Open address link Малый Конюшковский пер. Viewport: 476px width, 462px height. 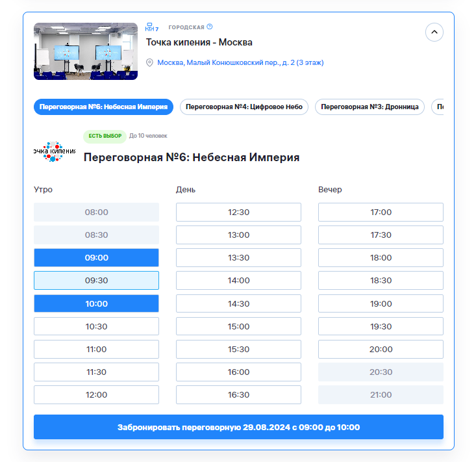click(240, 63)
